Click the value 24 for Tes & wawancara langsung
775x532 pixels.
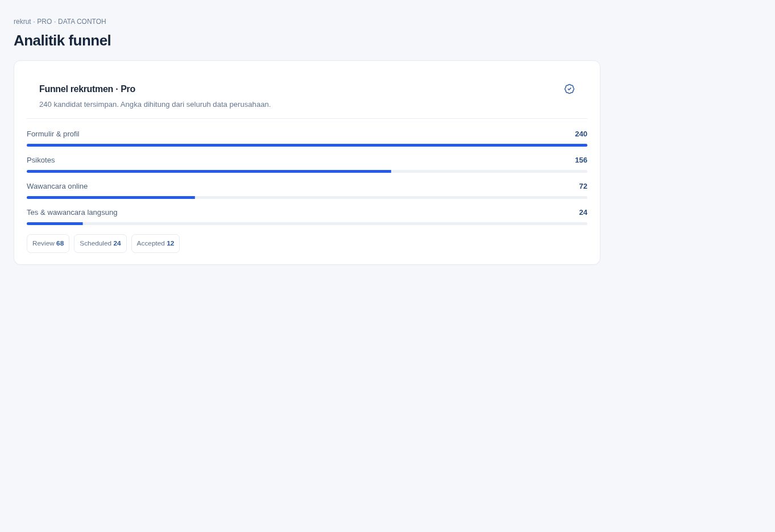click(583, 213)
